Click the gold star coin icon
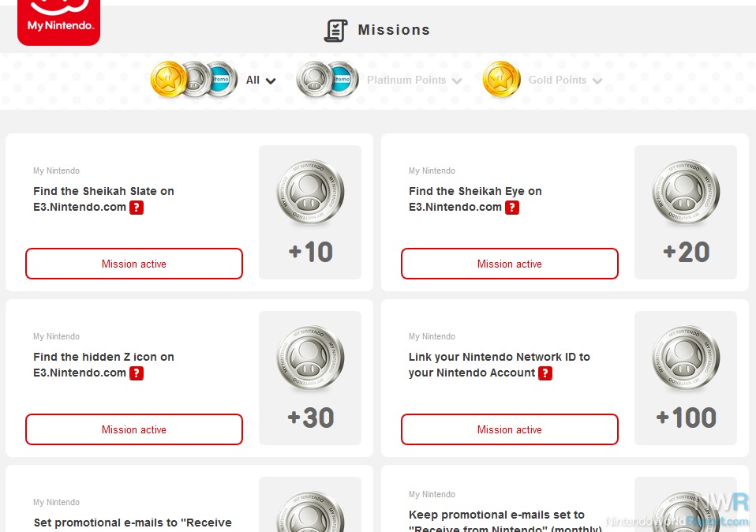Viewport: 756px width, 532px height. [x=501, y=79]
